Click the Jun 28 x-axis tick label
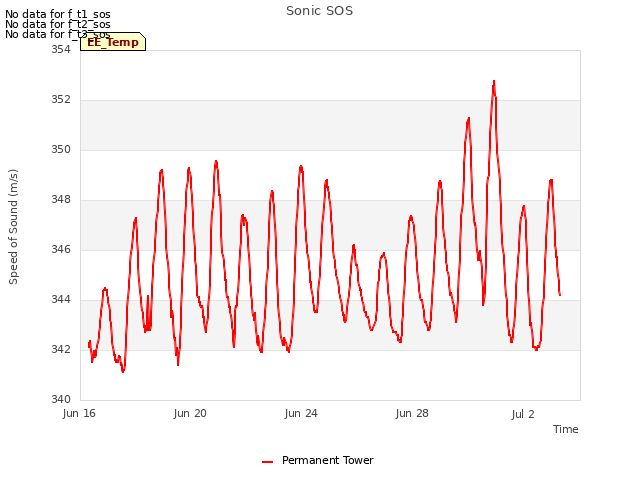 tap(412, 413)
